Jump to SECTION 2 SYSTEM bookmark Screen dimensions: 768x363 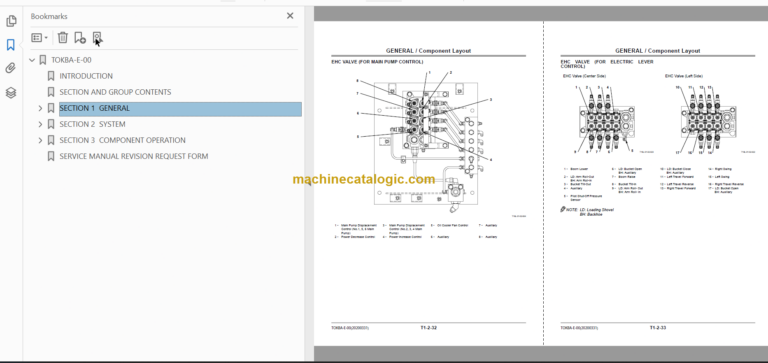click(x=92, y=124)
